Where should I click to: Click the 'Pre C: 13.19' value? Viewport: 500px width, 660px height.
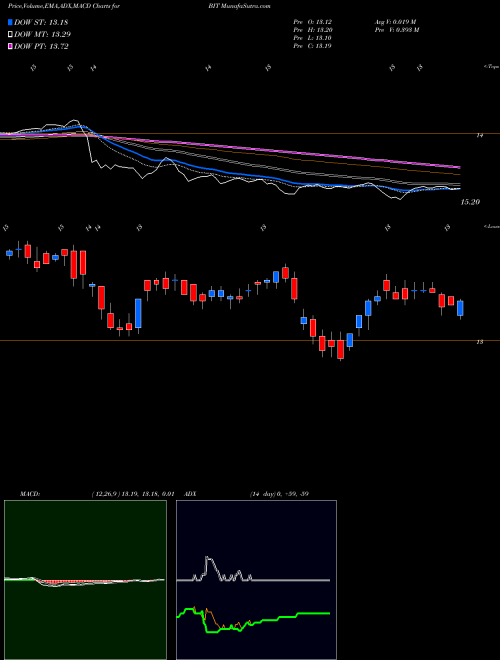click(312, 46)
